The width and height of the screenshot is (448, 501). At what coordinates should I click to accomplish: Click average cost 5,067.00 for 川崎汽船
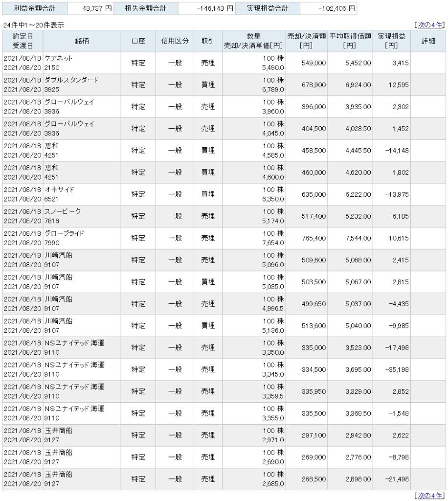358,282
